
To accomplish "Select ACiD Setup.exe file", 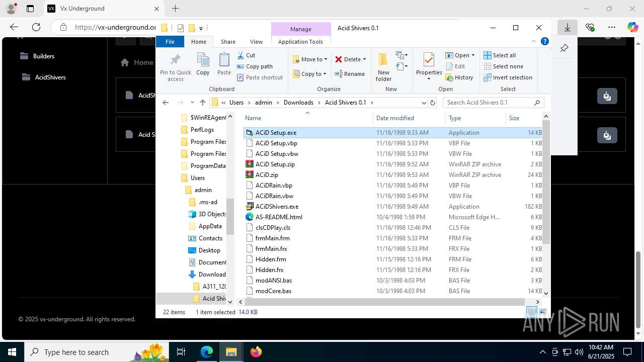I will pos(392,133).
